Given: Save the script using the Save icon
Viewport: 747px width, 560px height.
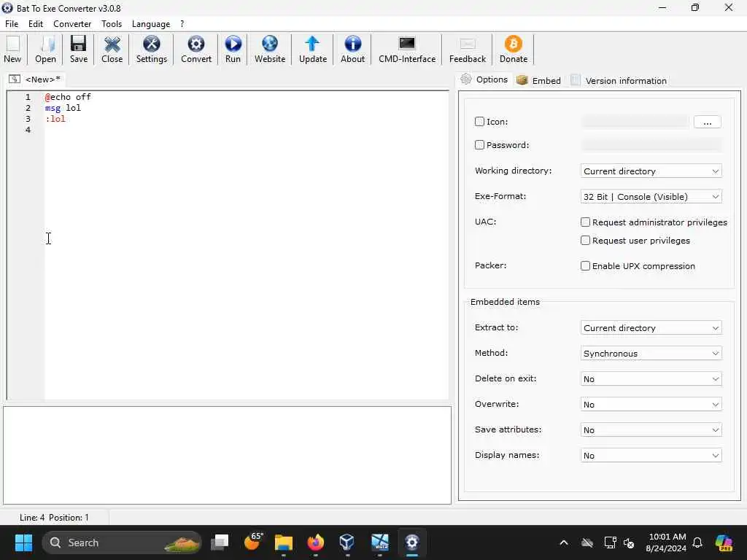Looking at the screenshot, I should click(79, 50).
